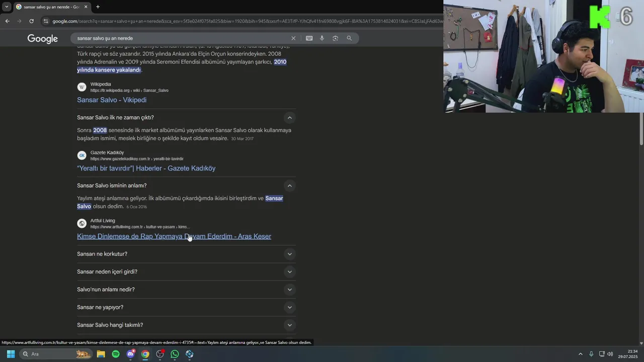The height and width of the screenshot is (362, 644).
Task: Click the Artful Living favicon
Action: coord(82,223)
